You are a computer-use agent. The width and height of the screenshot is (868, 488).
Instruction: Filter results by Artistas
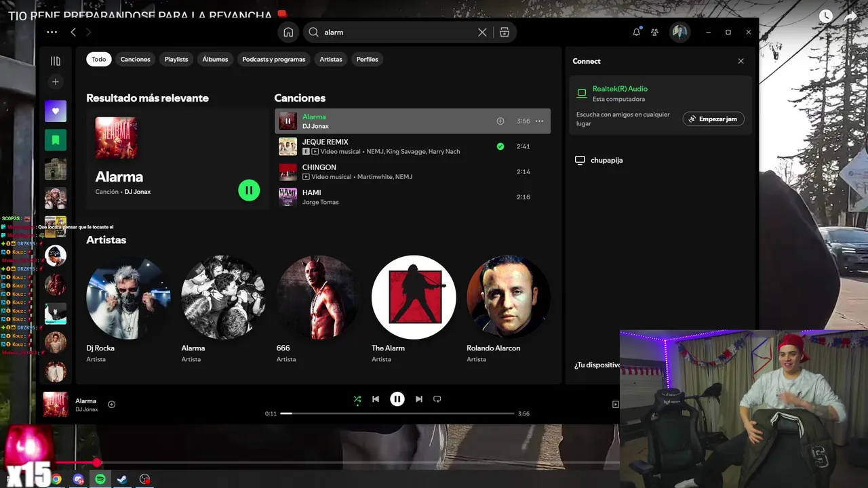331,60
